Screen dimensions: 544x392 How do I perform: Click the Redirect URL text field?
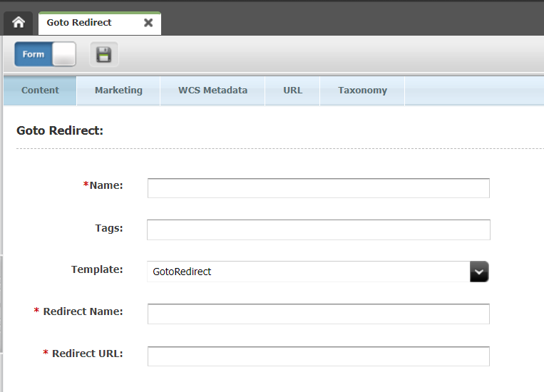[x=318, y=356]
